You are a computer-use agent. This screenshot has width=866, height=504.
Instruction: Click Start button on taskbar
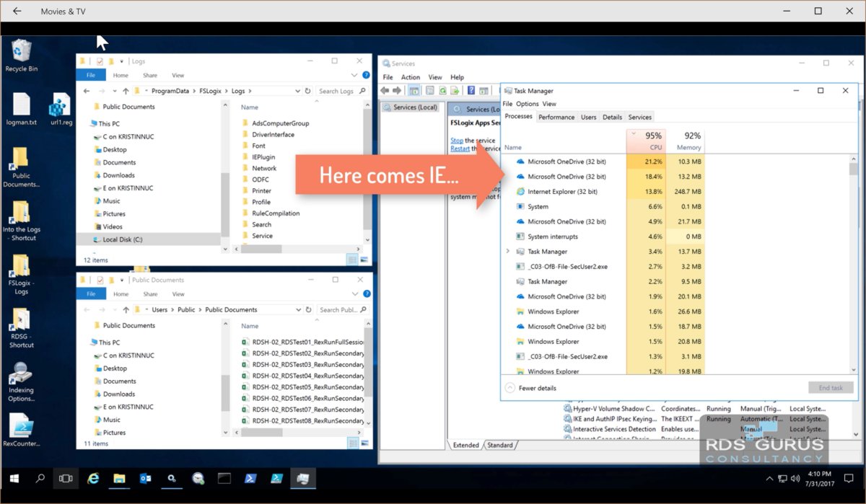tap(14, 478)
